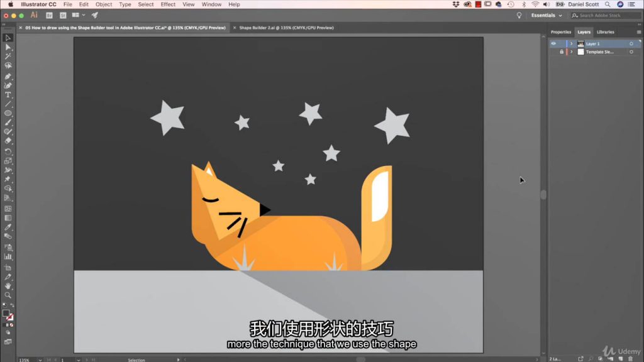
Task: Expand the Template layer contents
Action: tap(571, 52)
